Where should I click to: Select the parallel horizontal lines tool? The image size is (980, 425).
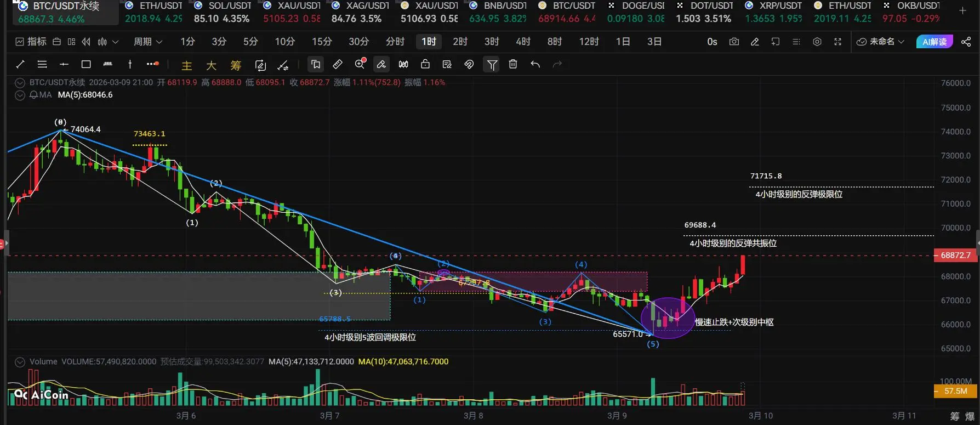tap(42, 64)
